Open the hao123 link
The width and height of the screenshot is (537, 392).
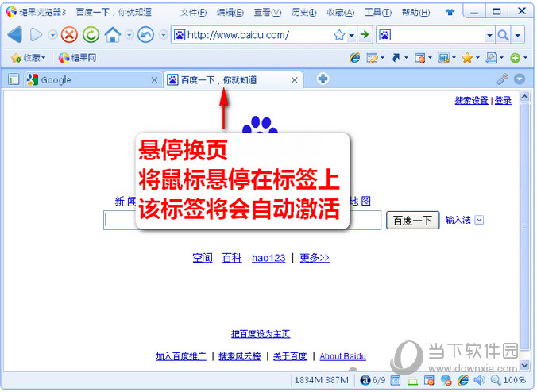click(268, 258)
